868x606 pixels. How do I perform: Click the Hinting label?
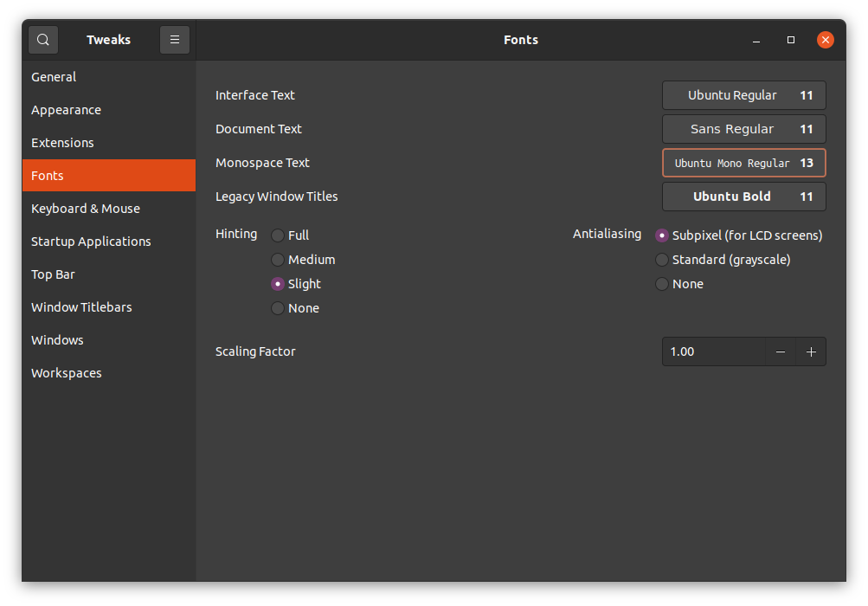pyautogui.click(x=236, y=235)
